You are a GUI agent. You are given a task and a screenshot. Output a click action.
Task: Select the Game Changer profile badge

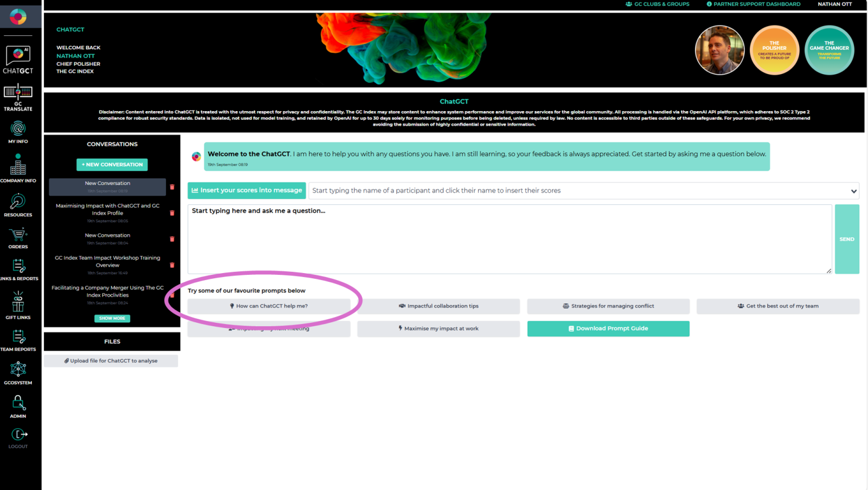tap(829, 50)
